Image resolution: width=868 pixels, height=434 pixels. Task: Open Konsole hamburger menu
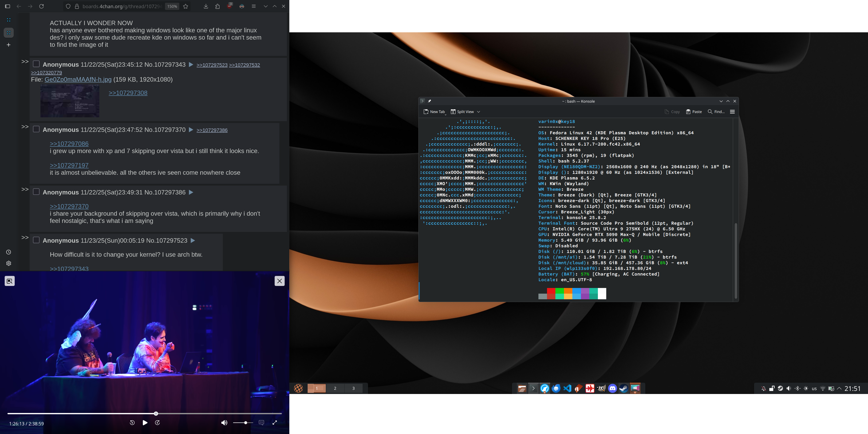coord(732,111)
